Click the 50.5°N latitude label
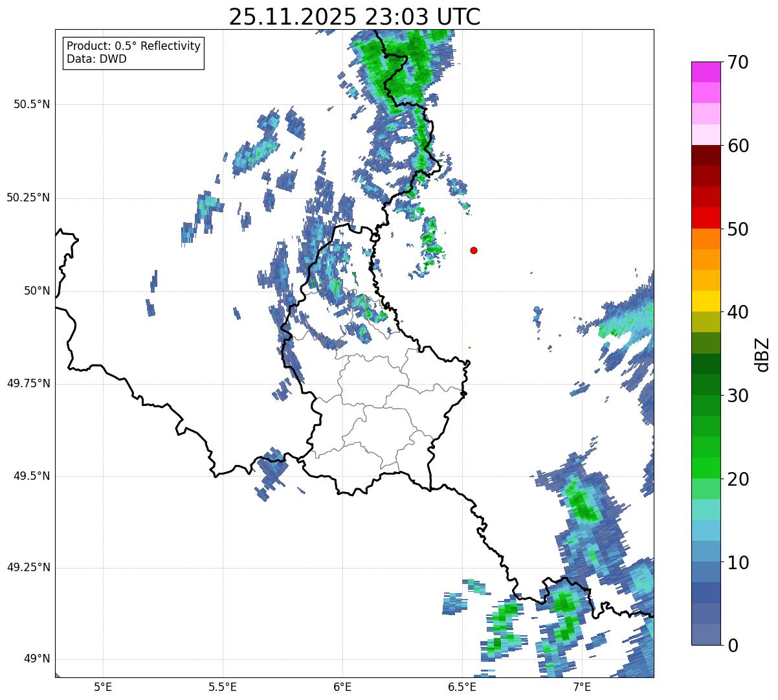Screen dimensions: 778x700 click(32, 104)
